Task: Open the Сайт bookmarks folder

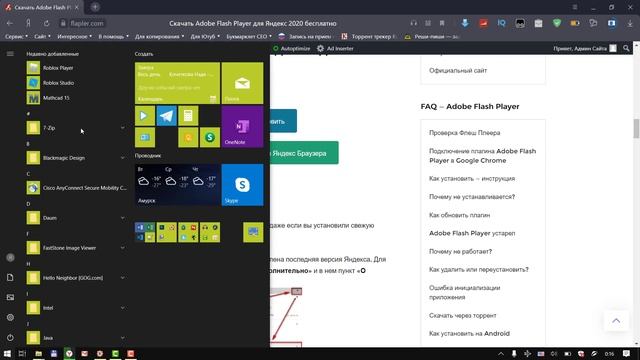Action: (42, 36)
